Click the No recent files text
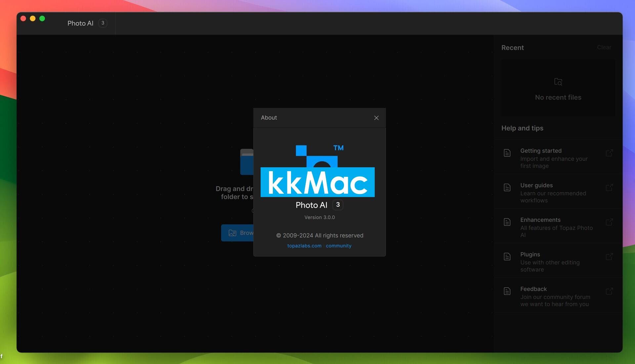Image resolution: width=635 pixels, height=364 pixels. 558,98
